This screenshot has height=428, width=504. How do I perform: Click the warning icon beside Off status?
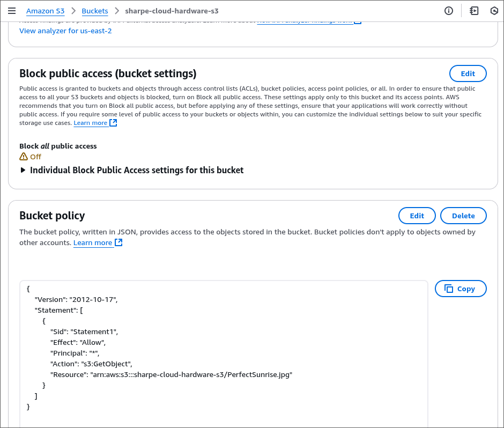[24, 157]
